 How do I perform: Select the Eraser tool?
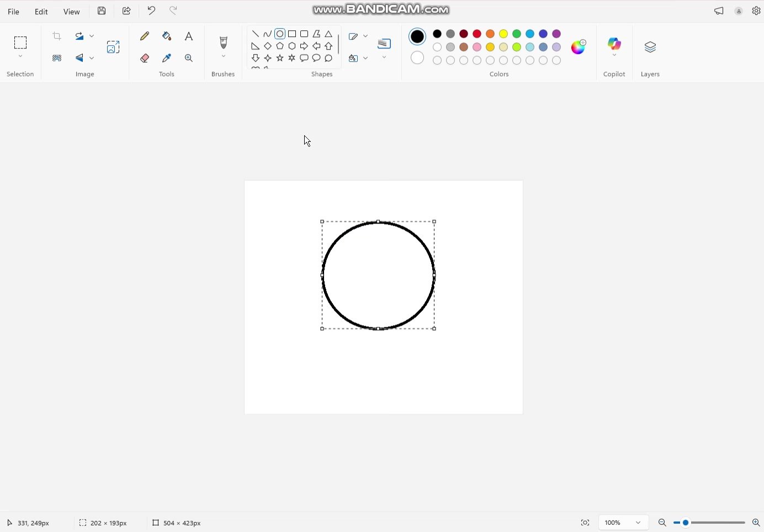(x=145, y=58)
